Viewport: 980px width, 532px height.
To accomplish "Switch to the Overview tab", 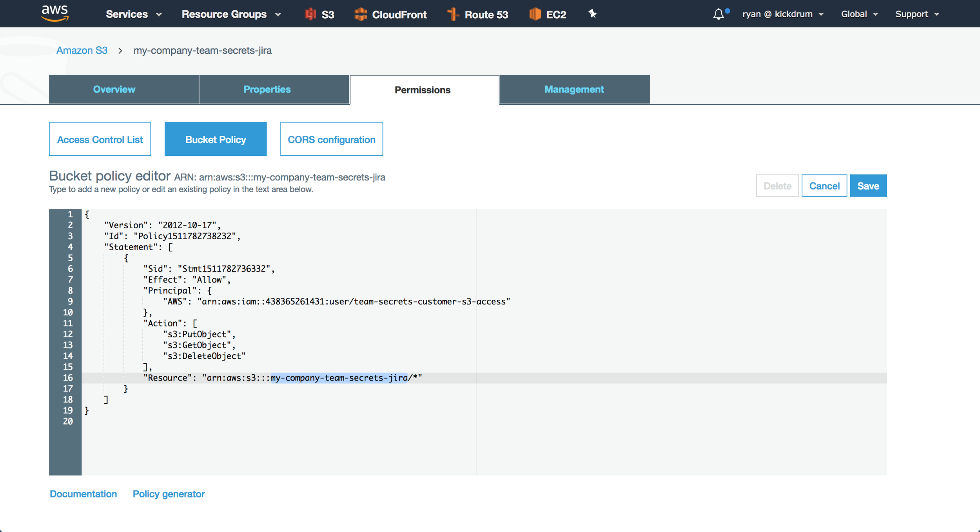I will click(124, 89).
